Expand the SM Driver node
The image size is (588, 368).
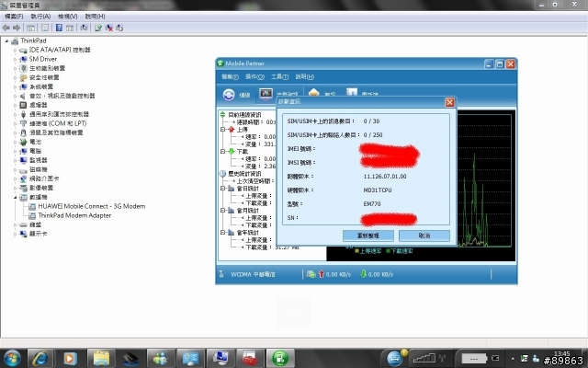click(x=15, y=59)
